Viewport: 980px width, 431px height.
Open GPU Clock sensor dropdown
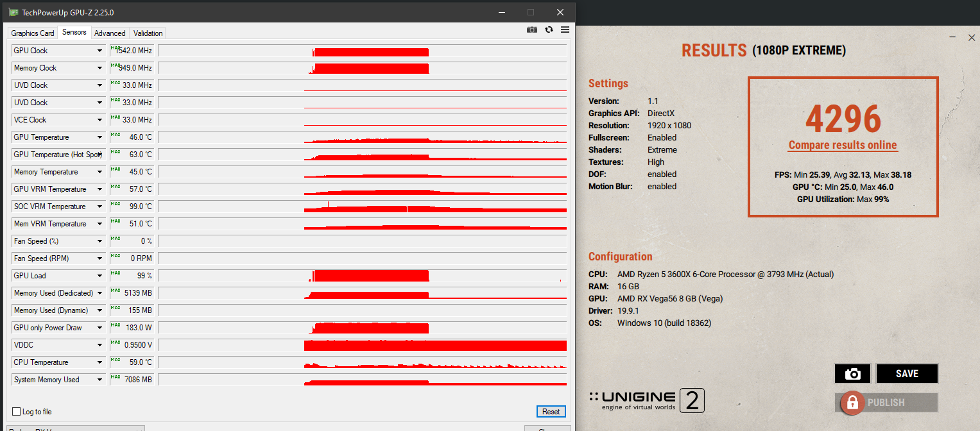click(x=100, y=51)
